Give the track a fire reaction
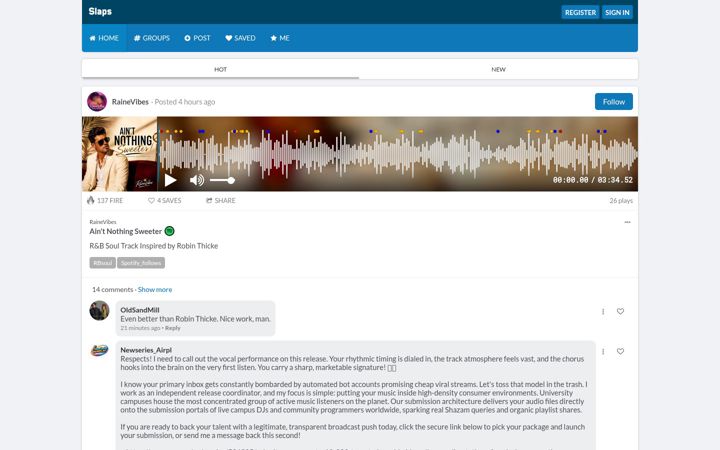 [x=105, y=201]
